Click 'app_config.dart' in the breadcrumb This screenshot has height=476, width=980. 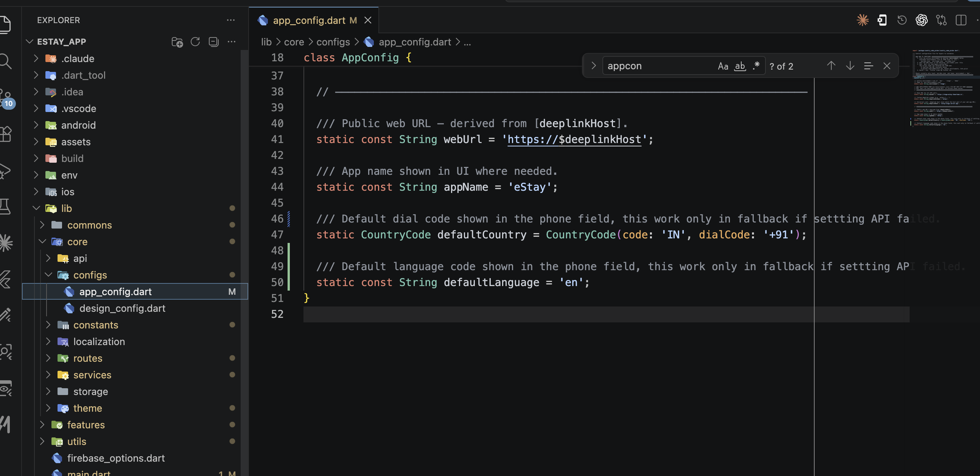(415, 42)
